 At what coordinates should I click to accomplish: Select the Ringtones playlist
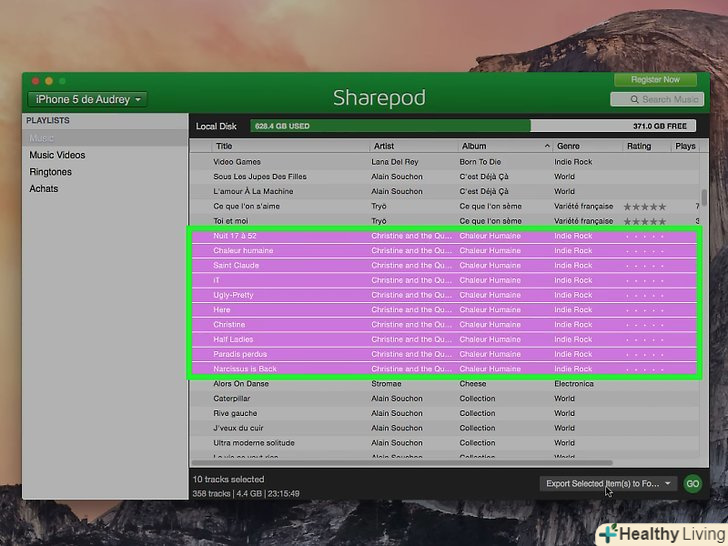point(50,172)
